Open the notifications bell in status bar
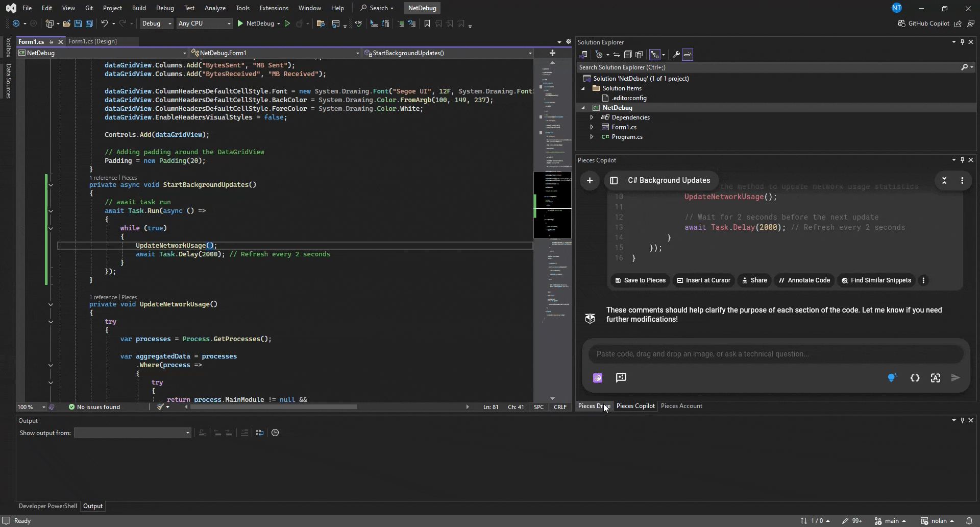Image resolution: width=980 pixels, height=527 pixels. pos(969,521)
